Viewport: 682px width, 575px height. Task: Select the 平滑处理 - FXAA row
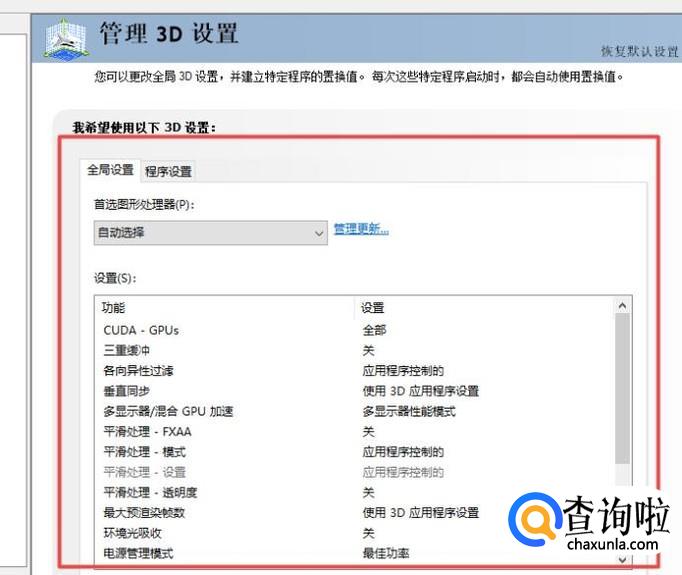[354, 431]
